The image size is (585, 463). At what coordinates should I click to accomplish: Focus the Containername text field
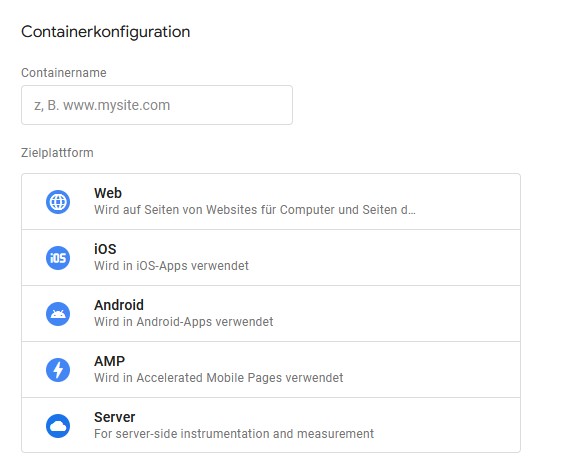[157, 105]
